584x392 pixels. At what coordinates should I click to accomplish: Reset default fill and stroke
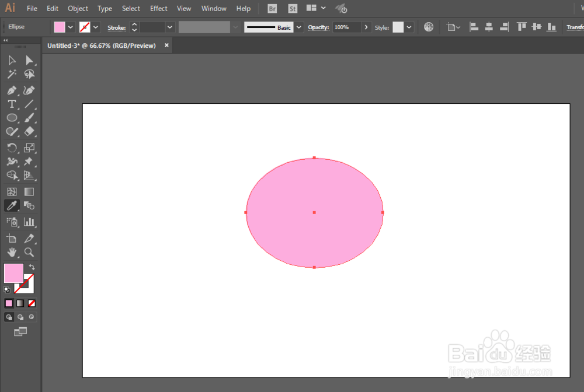(x=6, y=290)
